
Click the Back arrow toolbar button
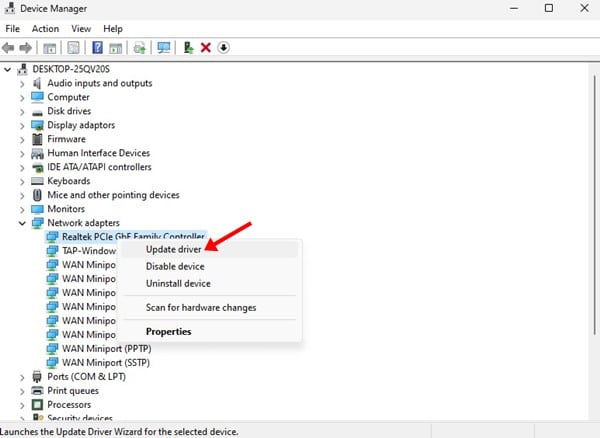pyautogui.click(x=8, y=48)
